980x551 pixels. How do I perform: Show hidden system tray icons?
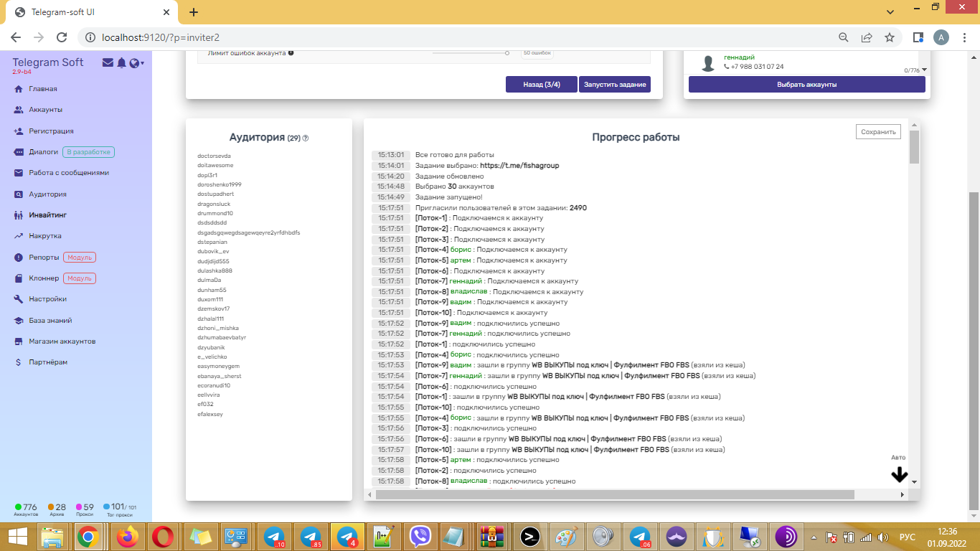pyautogui.click(x=814, y=537)
